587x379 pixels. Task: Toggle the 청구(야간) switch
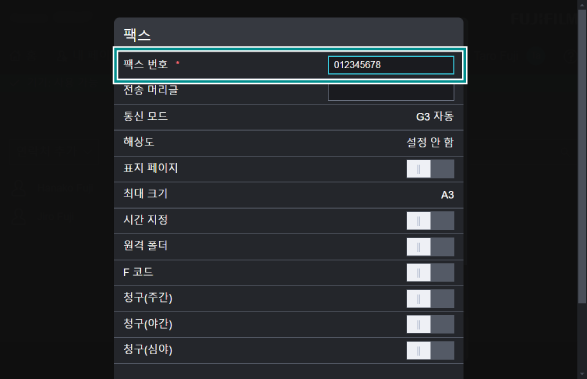430,324
